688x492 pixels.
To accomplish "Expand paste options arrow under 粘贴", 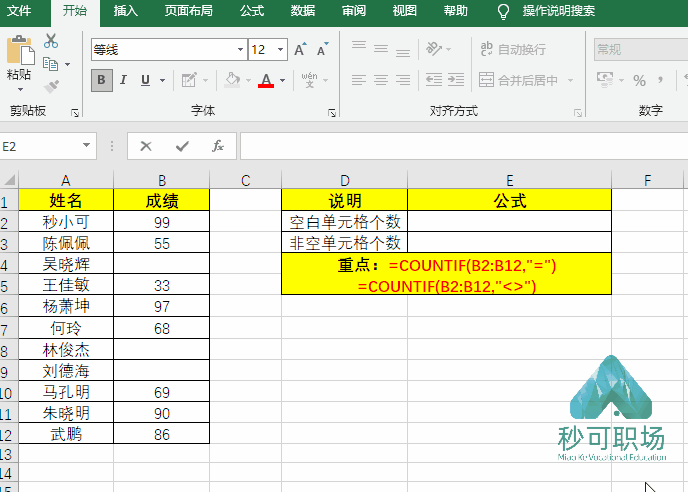I will pyautogui.click(x=20, y=90).
